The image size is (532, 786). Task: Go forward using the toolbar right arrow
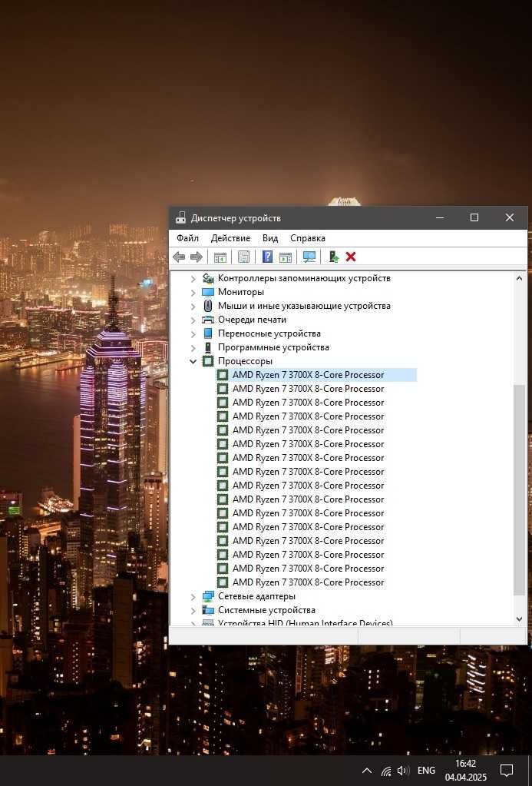pos(197,257)
